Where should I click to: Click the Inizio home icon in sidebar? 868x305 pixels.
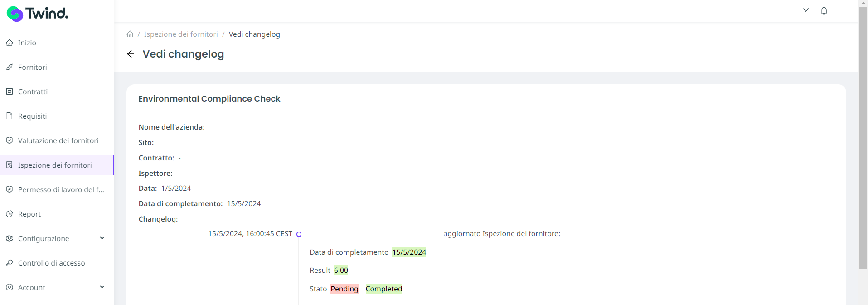click(10, 43)
